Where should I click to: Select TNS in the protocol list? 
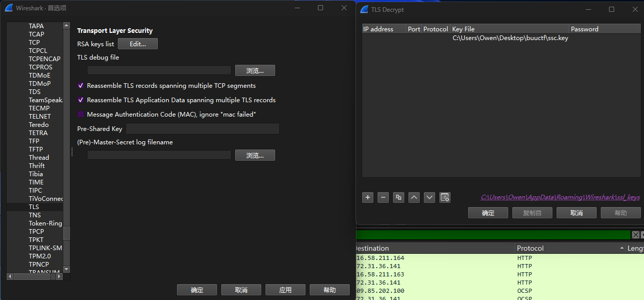(34, 215)
